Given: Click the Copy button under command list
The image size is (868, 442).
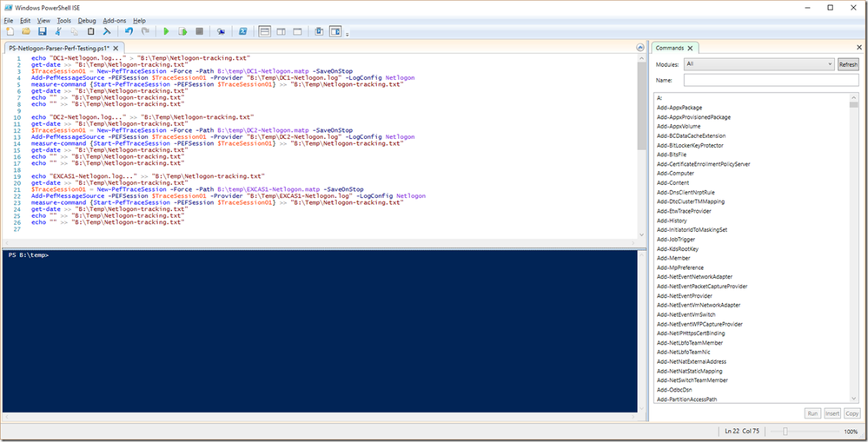Looking at the screenshot, I should pyautogui.click(x=852, y=413).
